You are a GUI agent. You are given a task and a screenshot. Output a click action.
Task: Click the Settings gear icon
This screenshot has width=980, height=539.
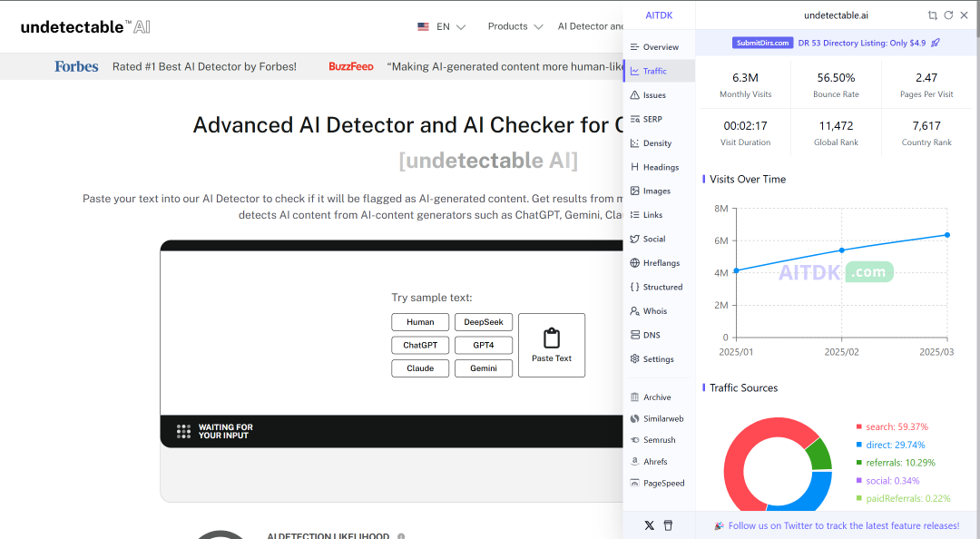tap(635, 359)
